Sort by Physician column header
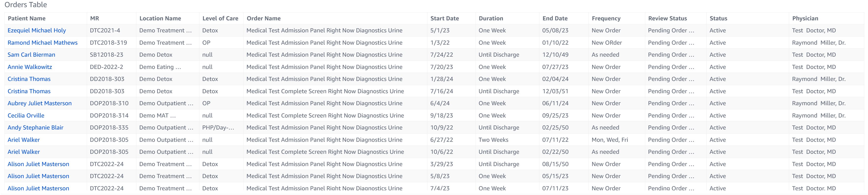The image size is (868, 195). 805,19
